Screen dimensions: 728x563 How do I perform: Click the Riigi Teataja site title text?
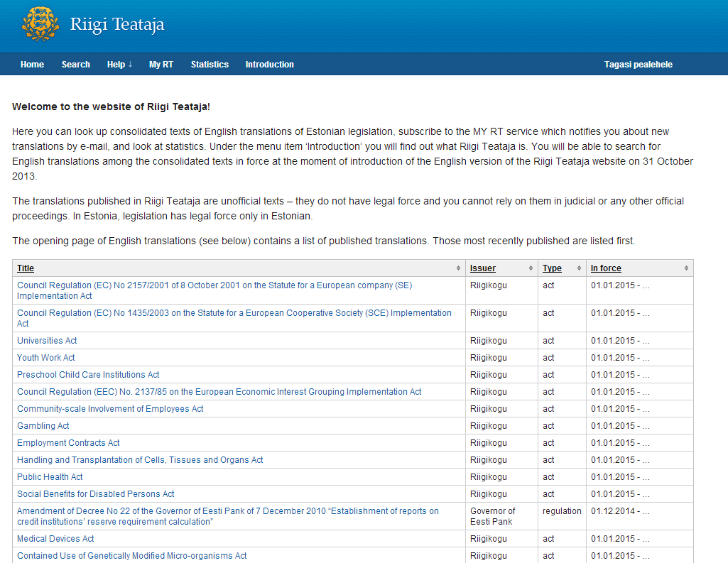tap(117, 25)
